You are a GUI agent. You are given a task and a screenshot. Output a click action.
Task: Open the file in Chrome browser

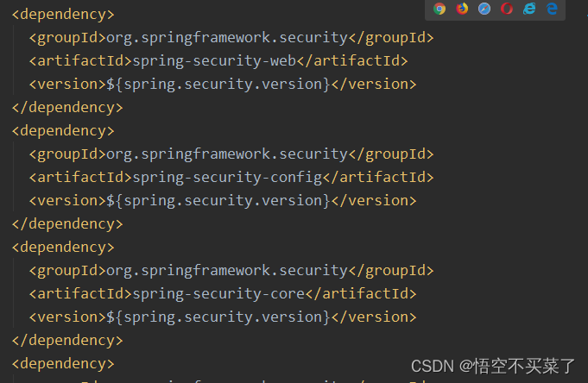(x=439, y=9)
